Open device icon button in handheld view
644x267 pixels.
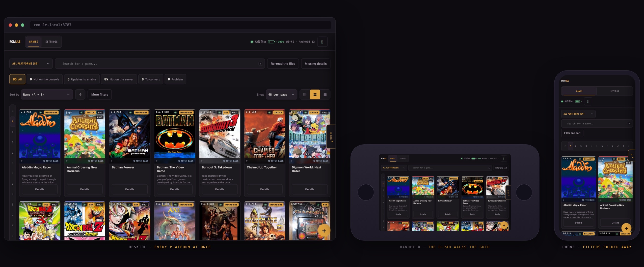pyautogui.click(x=504, y=158)
